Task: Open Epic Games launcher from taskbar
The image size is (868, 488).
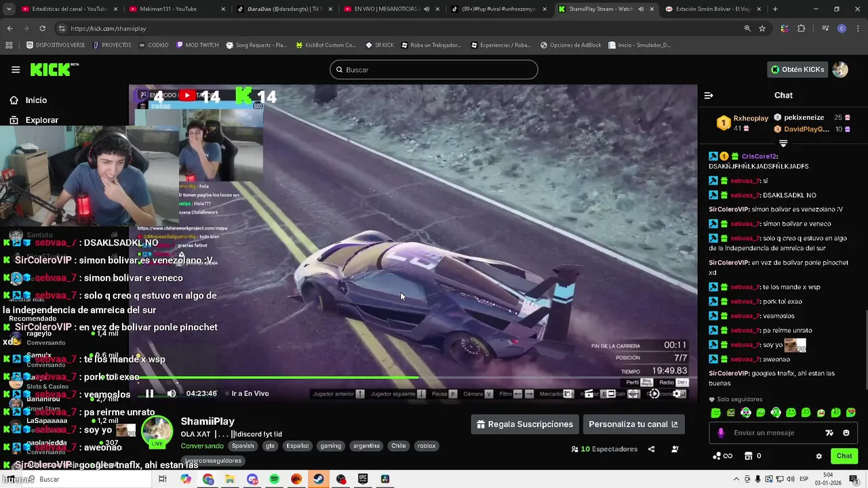Action: pyautogui.click(x=363, y=479)
